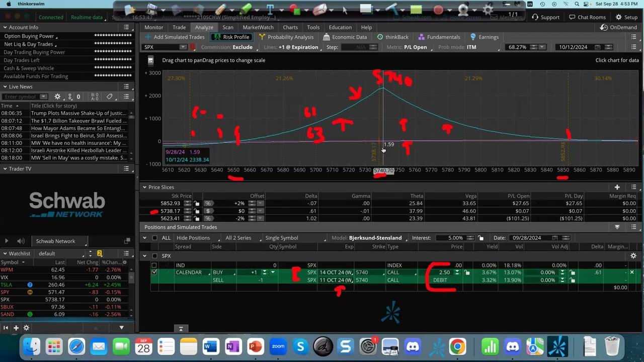644x362 pixels.
Task: Click the gear icon in the sidebar footer
Action: [x=26, y=328]
